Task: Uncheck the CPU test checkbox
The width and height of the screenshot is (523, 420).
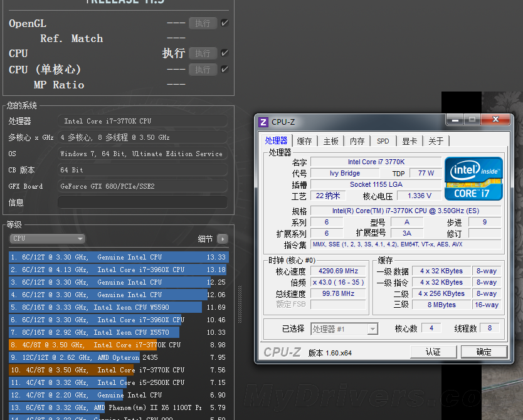Action: coord(225,53)
